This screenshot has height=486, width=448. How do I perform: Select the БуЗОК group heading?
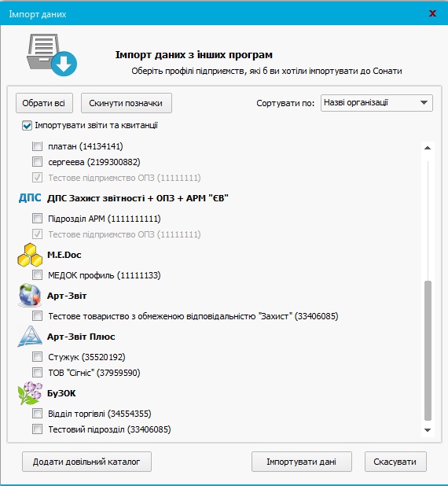[x=61, y=393]
